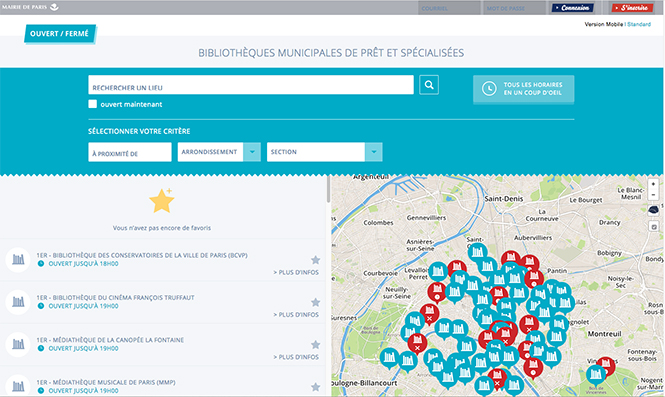
Task: Switch to Standard version
Action: tap(639, 24)
